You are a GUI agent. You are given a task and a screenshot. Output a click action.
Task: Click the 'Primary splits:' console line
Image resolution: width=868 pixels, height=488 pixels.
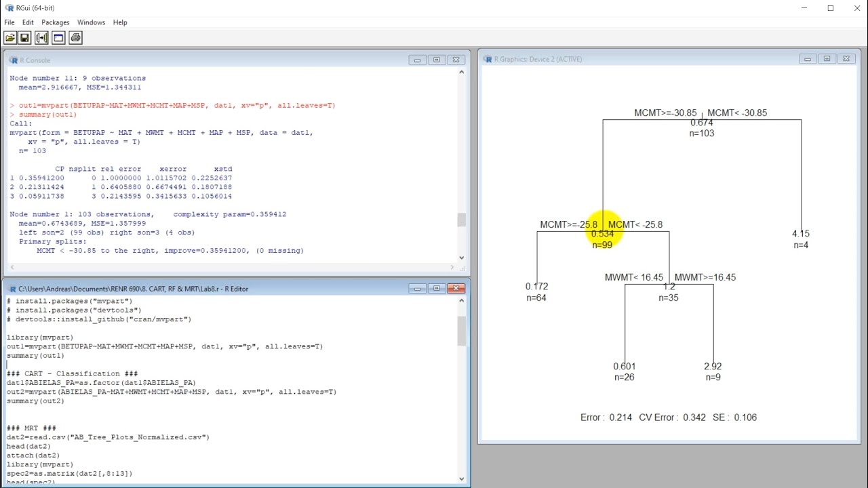(x=53, y=241)
